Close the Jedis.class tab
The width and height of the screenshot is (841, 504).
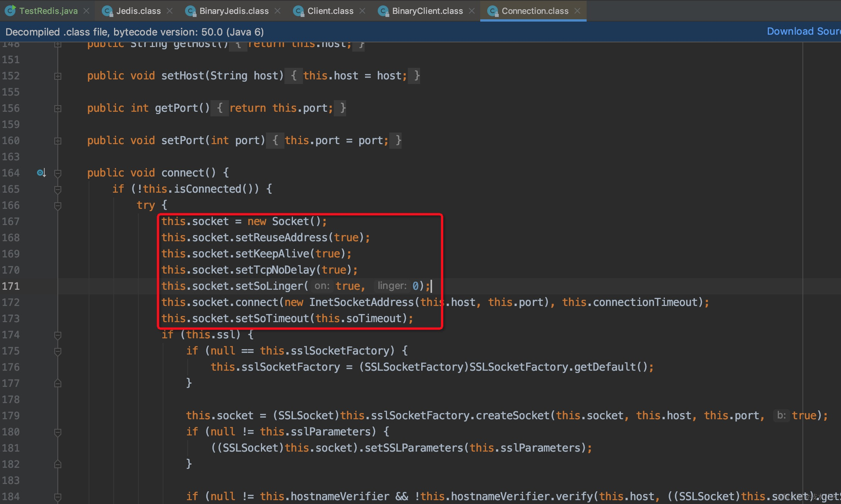point(170,11)
